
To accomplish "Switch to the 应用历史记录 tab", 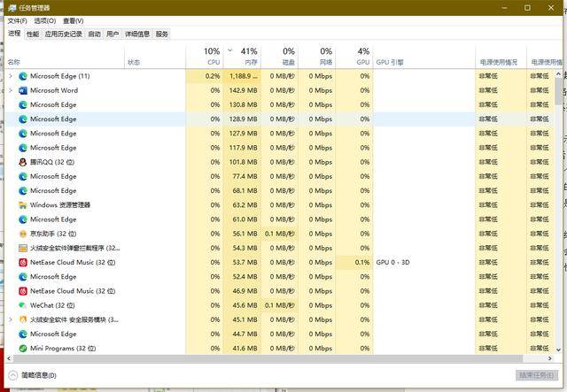I will 64,35.
